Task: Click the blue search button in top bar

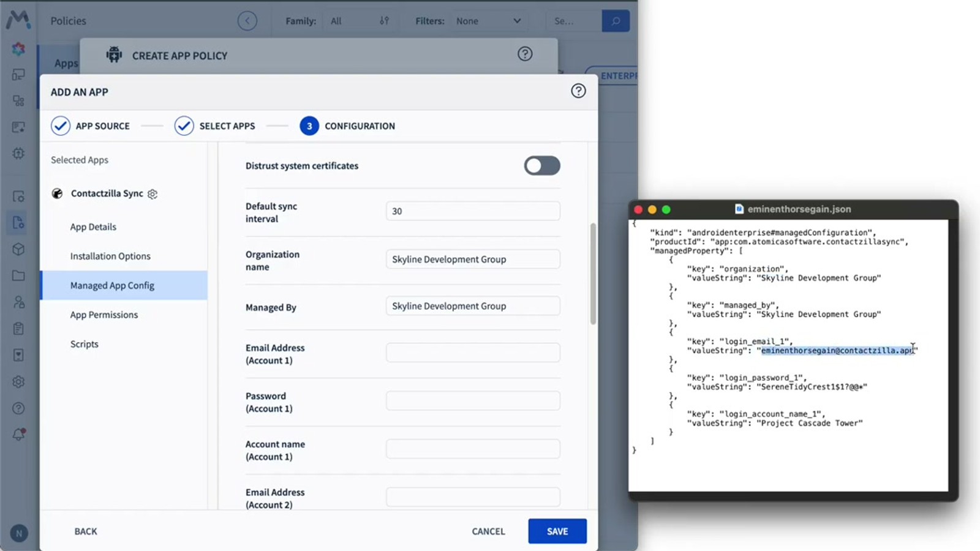Action: pyautogui.click(x=616, y=21)
